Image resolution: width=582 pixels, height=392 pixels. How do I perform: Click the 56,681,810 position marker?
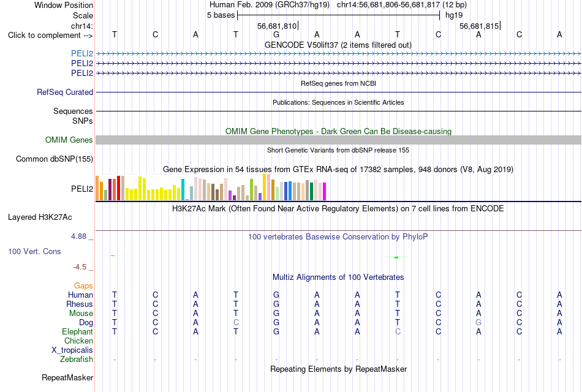(278, 26)
